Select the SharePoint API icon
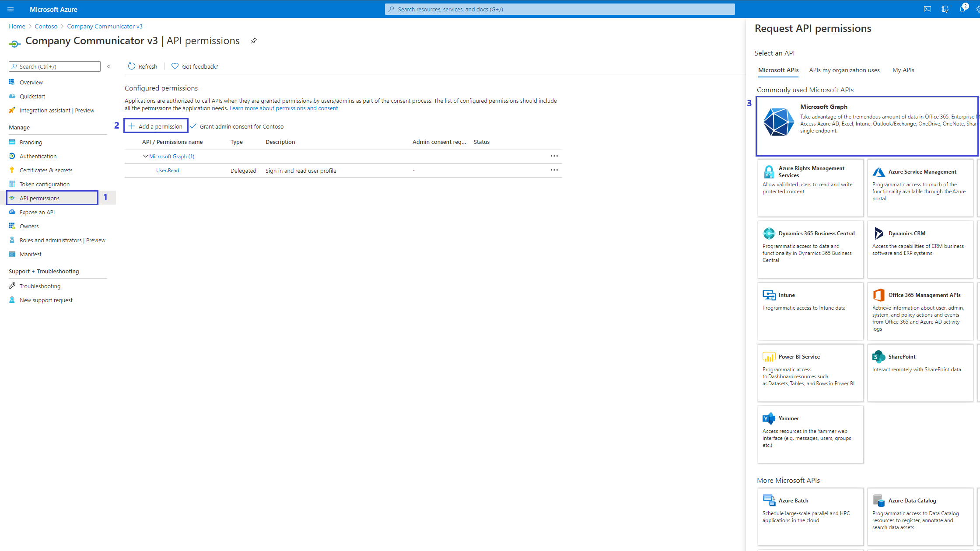 pyautogui.click(x=877, y=356)
